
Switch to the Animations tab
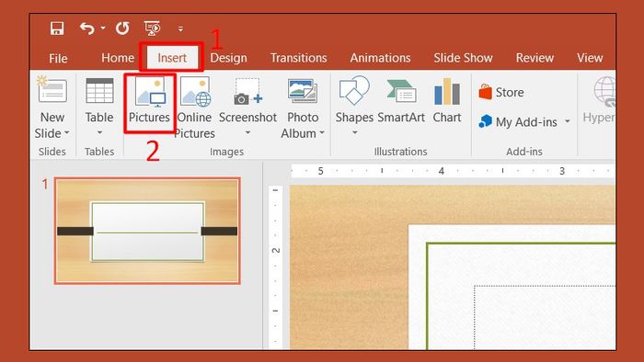pyautogui.click(x=380, y=58)
